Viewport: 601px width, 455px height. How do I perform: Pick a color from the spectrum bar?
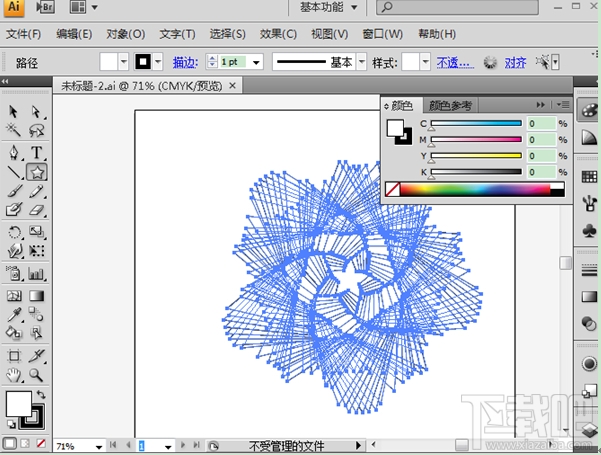475,190
